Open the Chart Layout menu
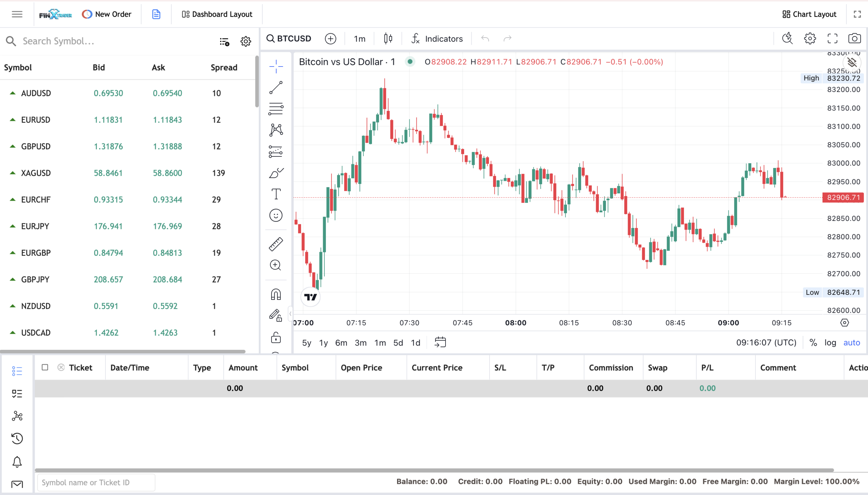The width and height of the screenshot is (868, 495). (809, 14)
